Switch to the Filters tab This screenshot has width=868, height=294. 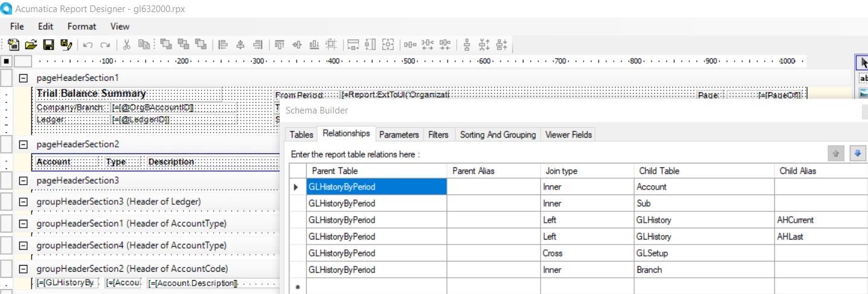pos(439,135)
